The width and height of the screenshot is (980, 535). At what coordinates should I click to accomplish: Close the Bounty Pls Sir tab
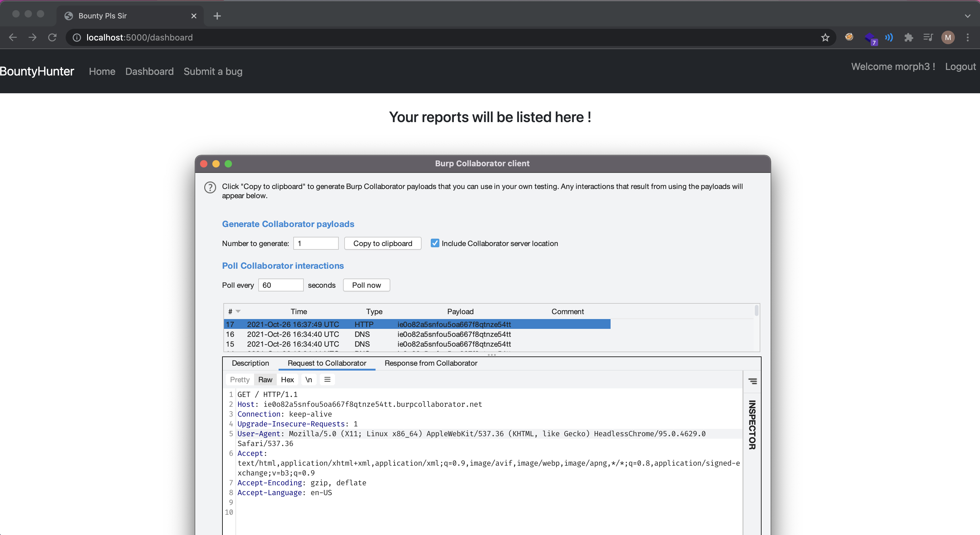tap(194, 16)
